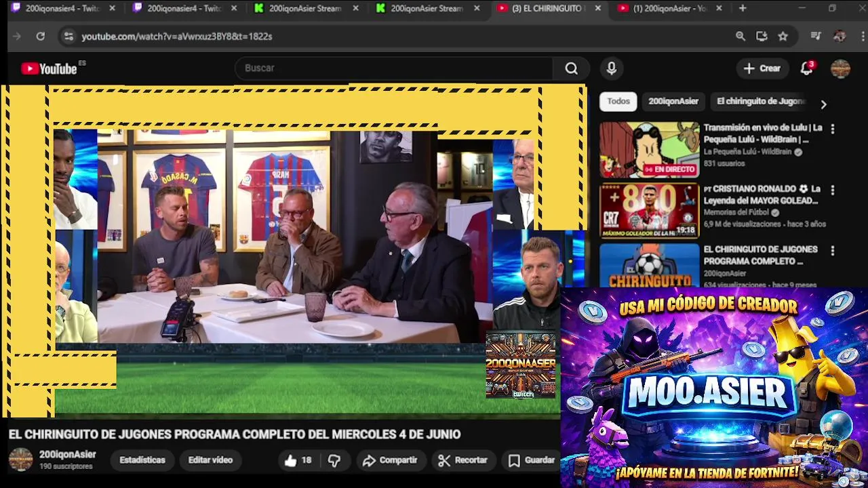This screenshot has height=488, width=868.
Task: Open 200iqonAsier channel name link
Action: click(68, 455)
